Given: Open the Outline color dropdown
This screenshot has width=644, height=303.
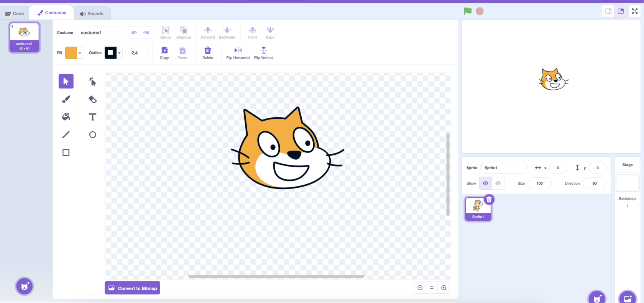Looking at the screenshot, I should click(x=113, y=53).
